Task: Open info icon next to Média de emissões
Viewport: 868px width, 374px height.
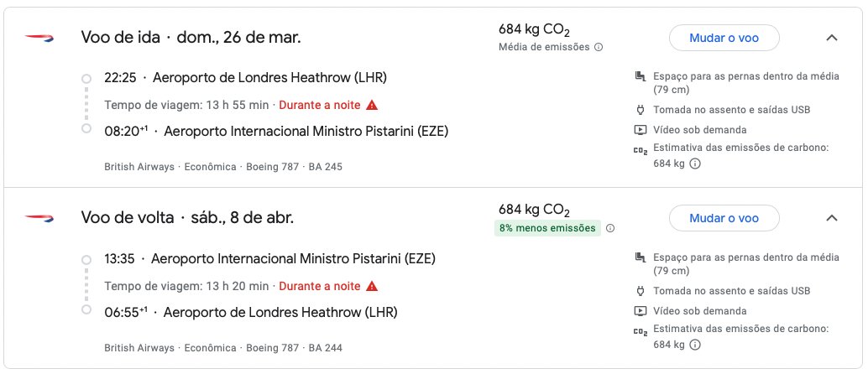Action: pos(599,48)
